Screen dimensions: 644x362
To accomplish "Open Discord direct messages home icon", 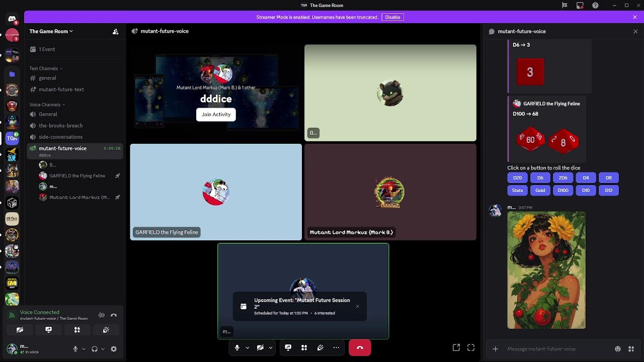I will (12, 19).
